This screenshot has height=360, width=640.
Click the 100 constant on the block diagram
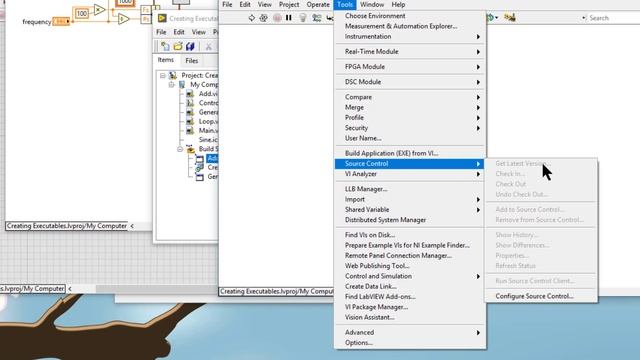pos(82,13)
